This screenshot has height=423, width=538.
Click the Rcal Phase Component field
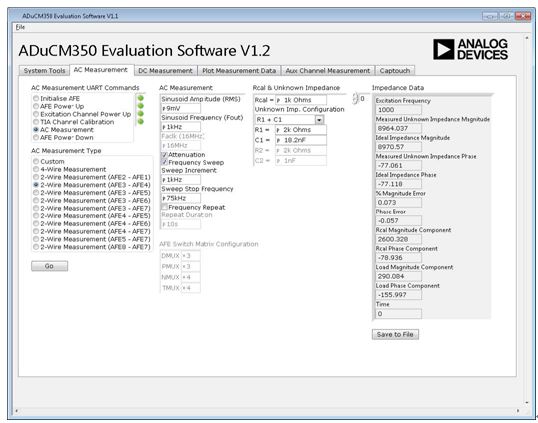click(x=398, y=258)
